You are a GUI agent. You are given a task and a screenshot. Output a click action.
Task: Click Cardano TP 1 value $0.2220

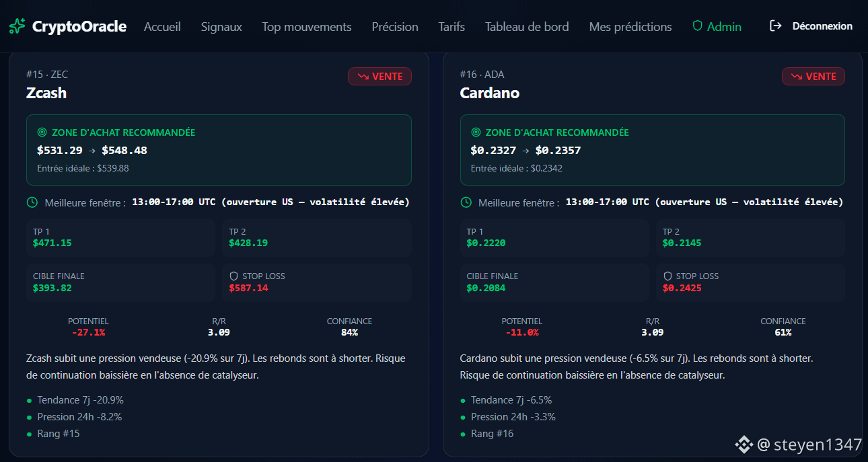[x=486, y=243]
